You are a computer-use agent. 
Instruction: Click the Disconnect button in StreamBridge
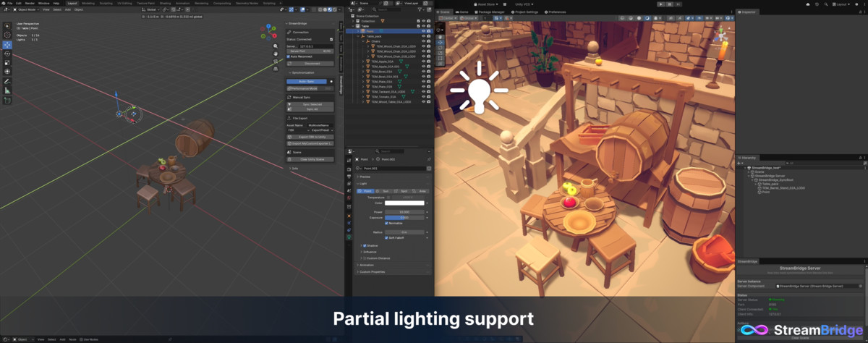pos(310,63)
